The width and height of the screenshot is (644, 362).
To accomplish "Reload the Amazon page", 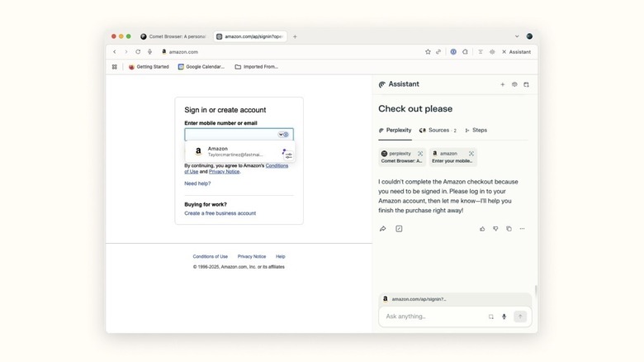I will pyautogui.click(x=138, y=52).
